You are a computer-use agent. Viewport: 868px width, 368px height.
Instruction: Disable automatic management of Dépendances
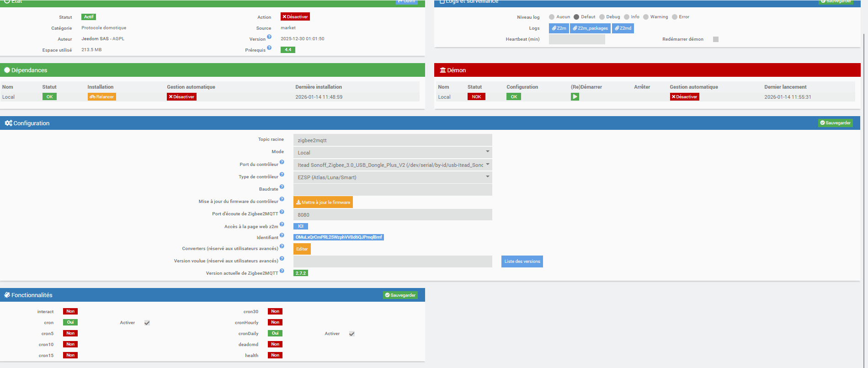[181, 97]
